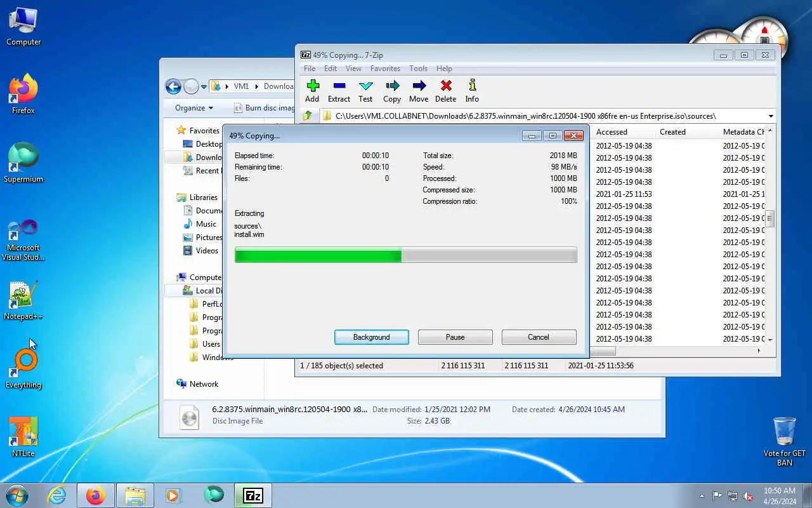Select the NTLite desktop shortcut
This screenshot has width=812, height=508.
(23, 438)
